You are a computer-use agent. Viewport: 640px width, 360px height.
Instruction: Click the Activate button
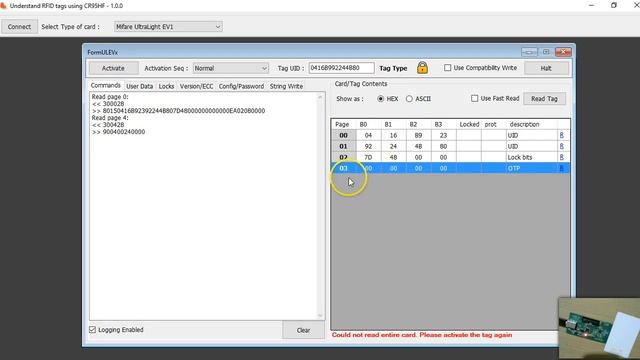[x=113, y=68]
